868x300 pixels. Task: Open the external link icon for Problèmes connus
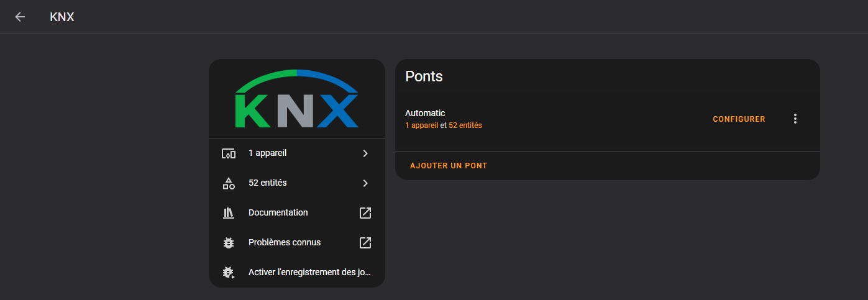[365, 243]
